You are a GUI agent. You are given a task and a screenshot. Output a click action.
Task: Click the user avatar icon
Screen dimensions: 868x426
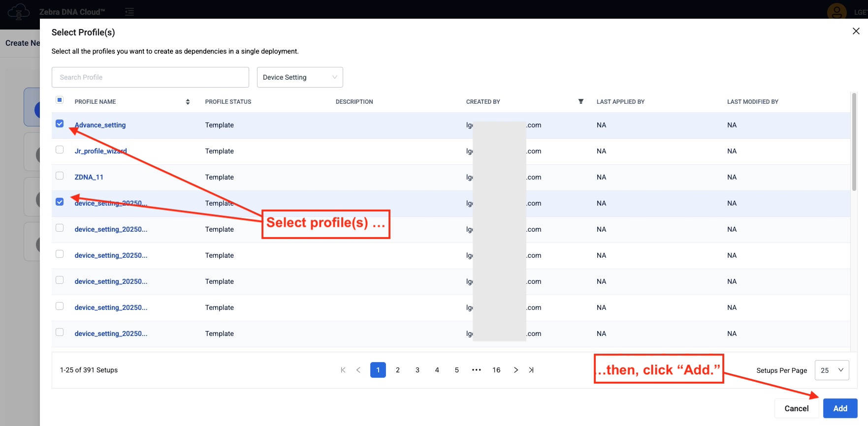(836, 11)
